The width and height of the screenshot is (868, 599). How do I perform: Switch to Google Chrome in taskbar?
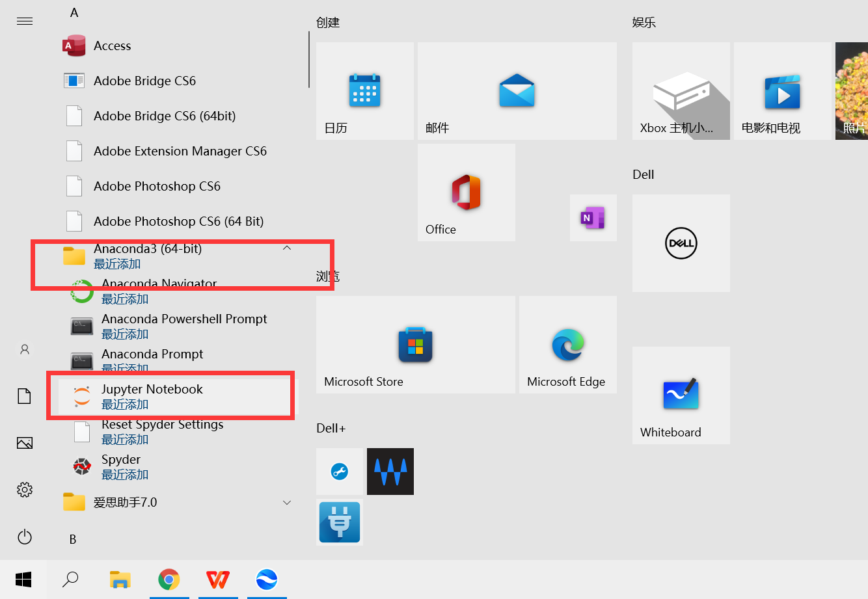169,579
